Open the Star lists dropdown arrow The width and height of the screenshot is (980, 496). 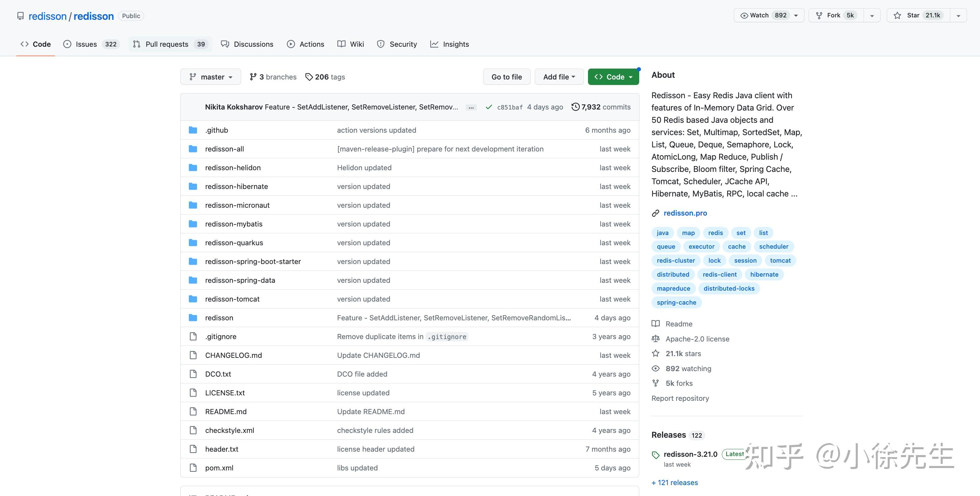tap(958, 16)
